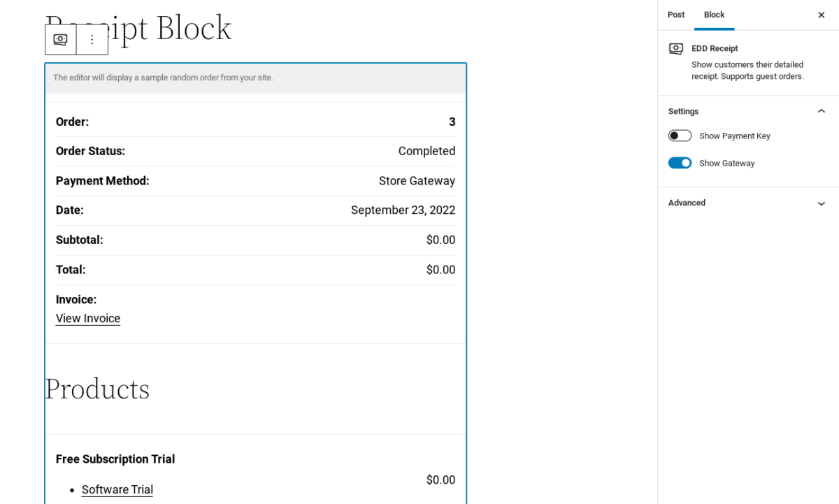Image resolution: width=839 pixels, height=504 pixels.
Task: Click the EDD Receipt icon in sidebar
Action: coord(675,48)
